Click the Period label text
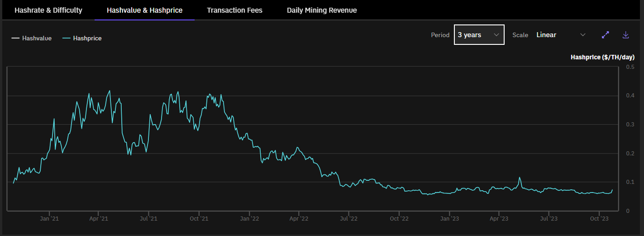Screen dimensions: 644x236 coord(440,35)
